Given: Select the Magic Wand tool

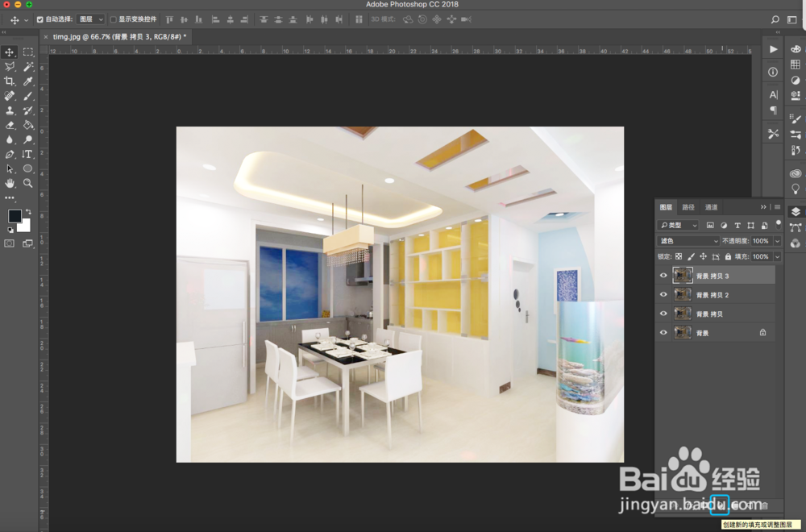Looking at the screenshot, I should point(27,66).
